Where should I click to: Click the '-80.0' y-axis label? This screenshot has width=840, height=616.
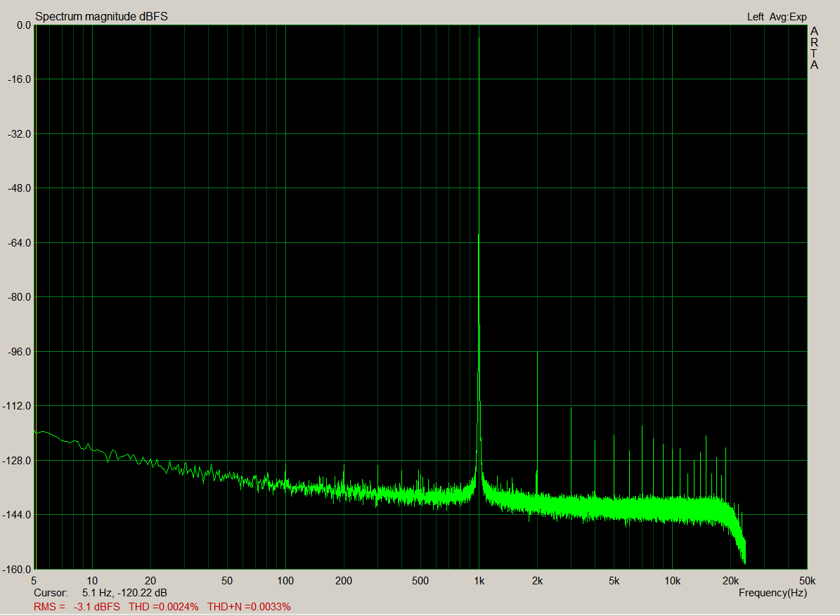[x=19, y=297]
